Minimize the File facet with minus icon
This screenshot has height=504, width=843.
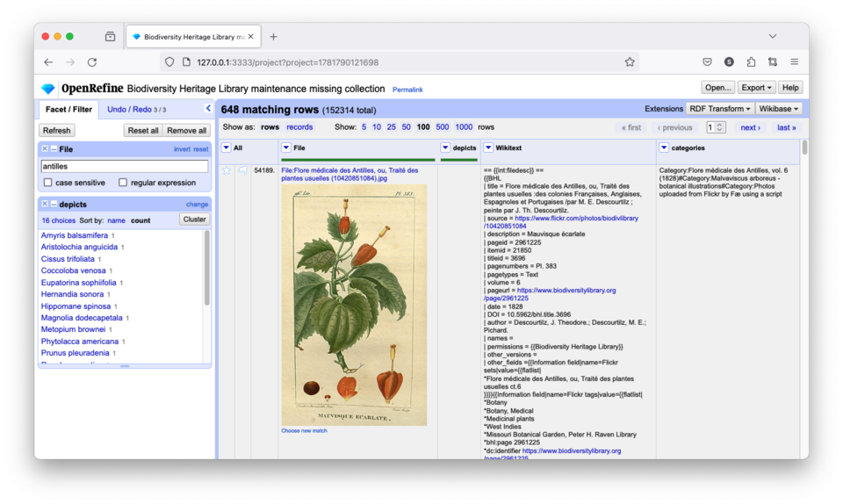[54, 149]
